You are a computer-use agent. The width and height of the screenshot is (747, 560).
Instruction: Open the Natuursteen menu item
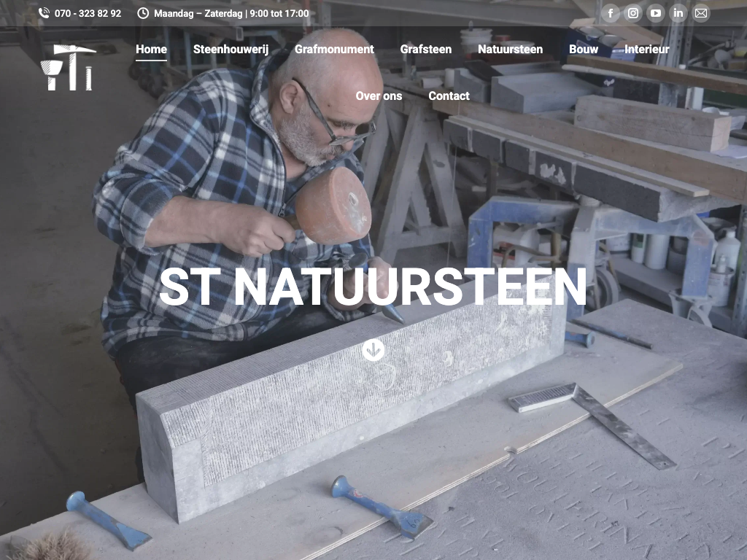click(x=510, y=50)
